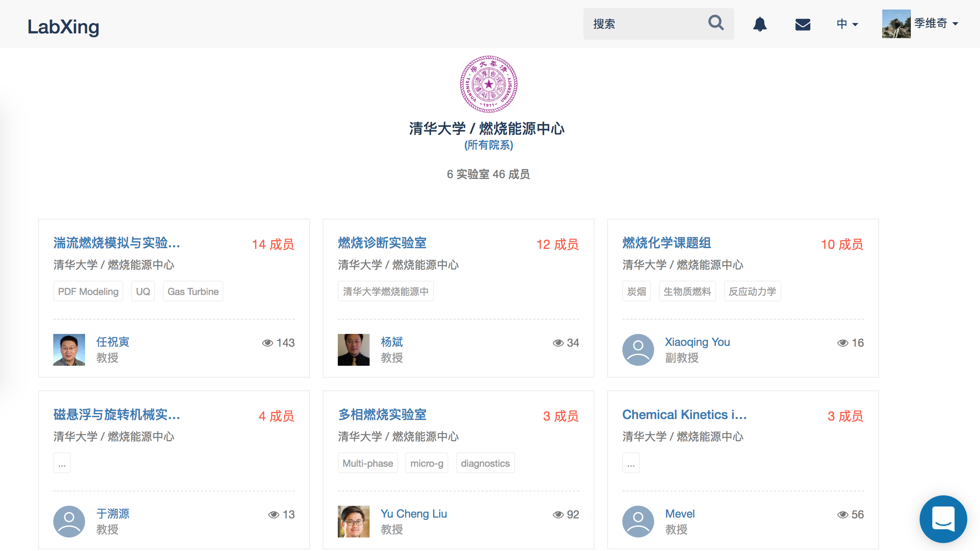Screen dimensions: 980x551
Task: Click 3 成员 on Chemical Kinetics card
Action: pyautogui.click(x=845, y=416)
